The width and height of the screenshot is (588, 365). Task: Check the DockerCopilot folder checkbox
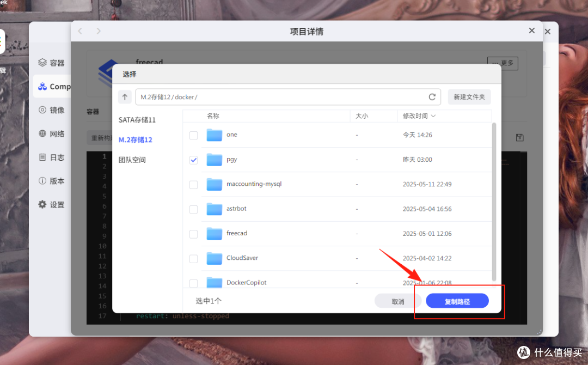tap(193, 283)
